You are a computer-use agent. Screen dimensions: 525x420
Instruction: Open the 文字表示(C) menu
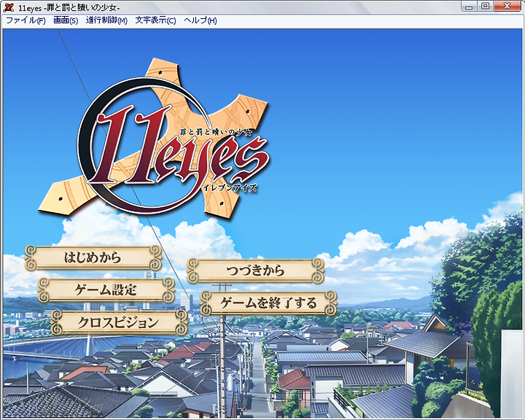155,20
